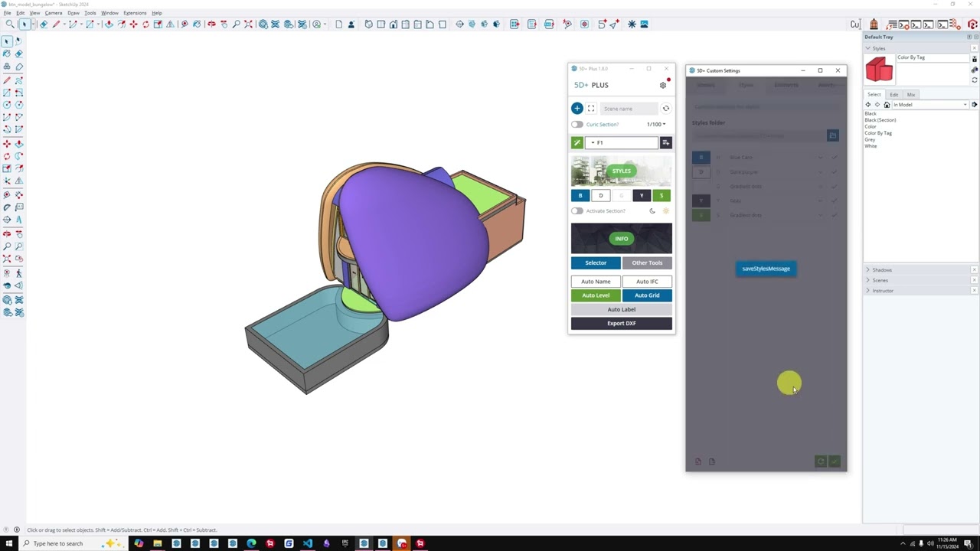This screenshot has width=980, height=551.
Task: Click the Auto Level button
Action: click(x=596, y=295)
